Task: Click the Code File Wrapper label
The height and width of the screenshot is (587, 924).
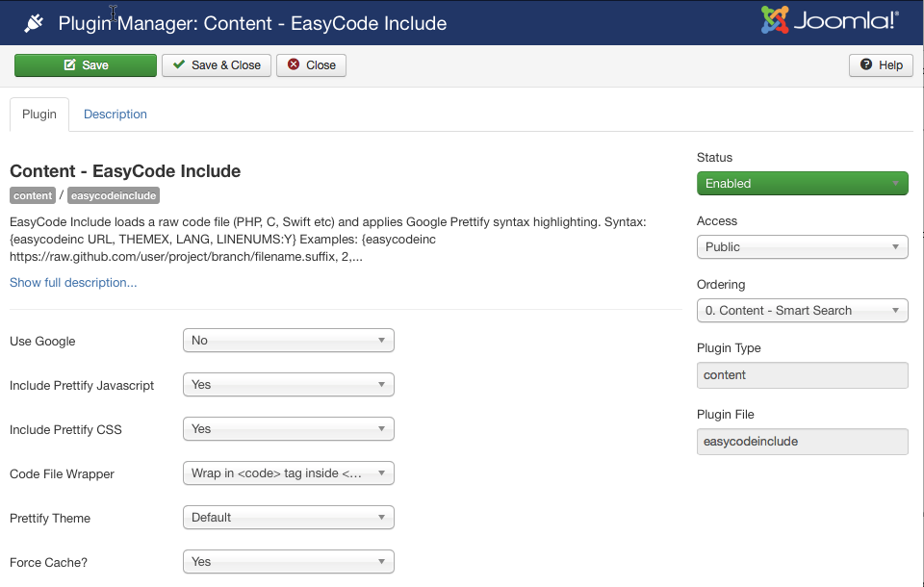Action: (62, 474)
